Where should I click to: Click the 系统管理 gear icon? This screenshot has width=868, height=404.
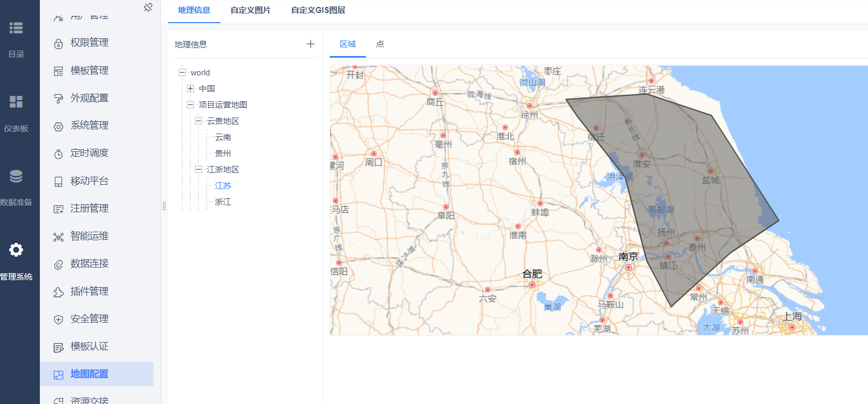(x=58, y=127)
